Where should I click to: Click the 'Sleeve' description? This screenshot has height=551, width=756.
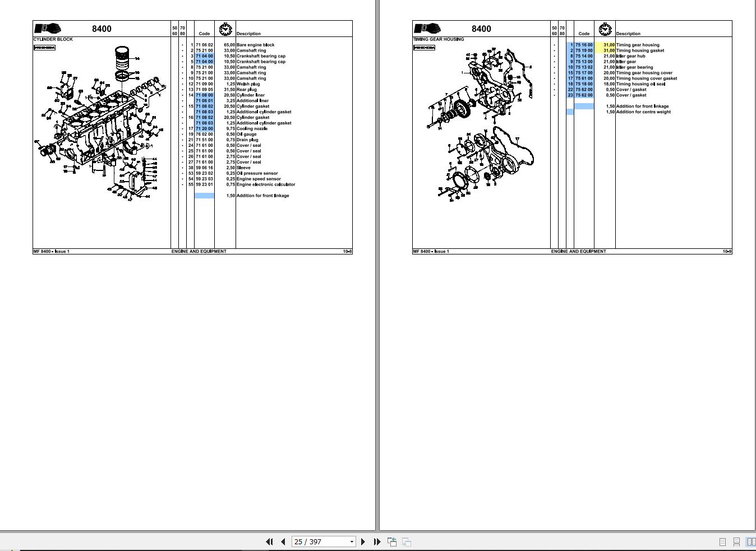243,168
